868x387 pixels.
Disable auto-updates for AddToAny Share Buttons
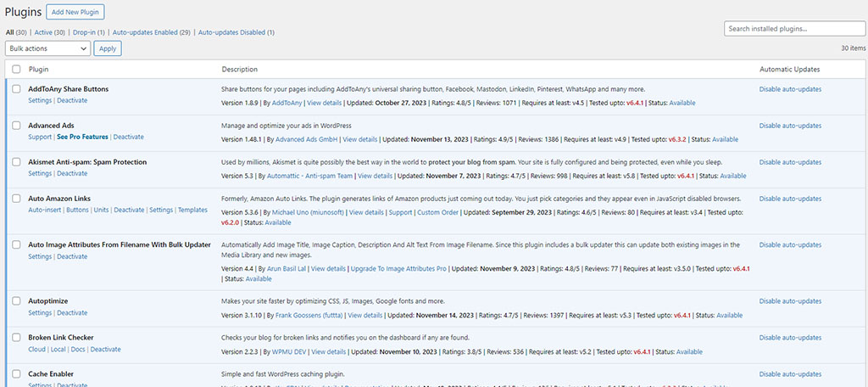[x=790, y=89]
